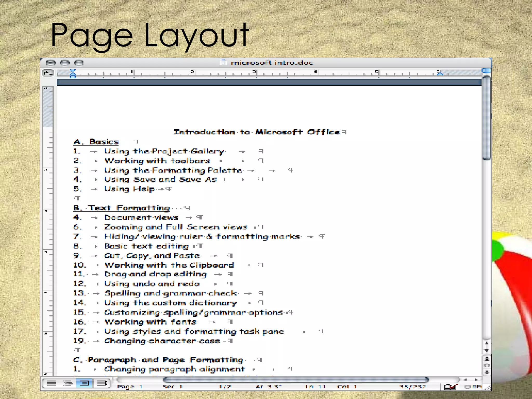The image size is (532, 399).
Task: Click the line 'Using Help'
Action: click(129, 189)
